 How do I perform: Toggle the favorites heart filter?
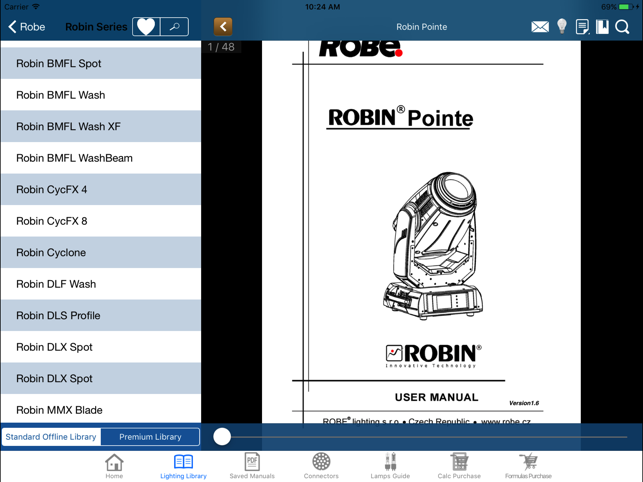point(146,27)
